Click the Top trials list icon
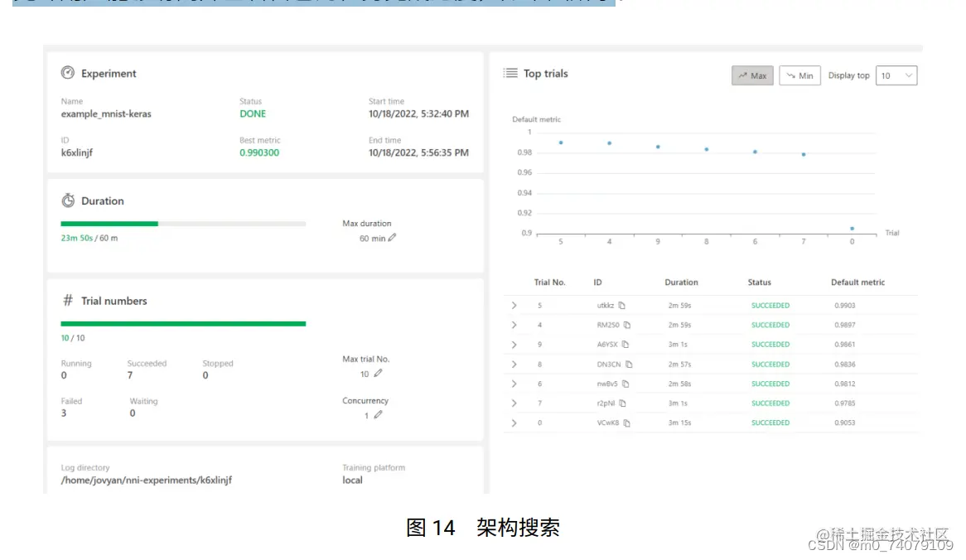The image size is (966, 560). [510, 73]
